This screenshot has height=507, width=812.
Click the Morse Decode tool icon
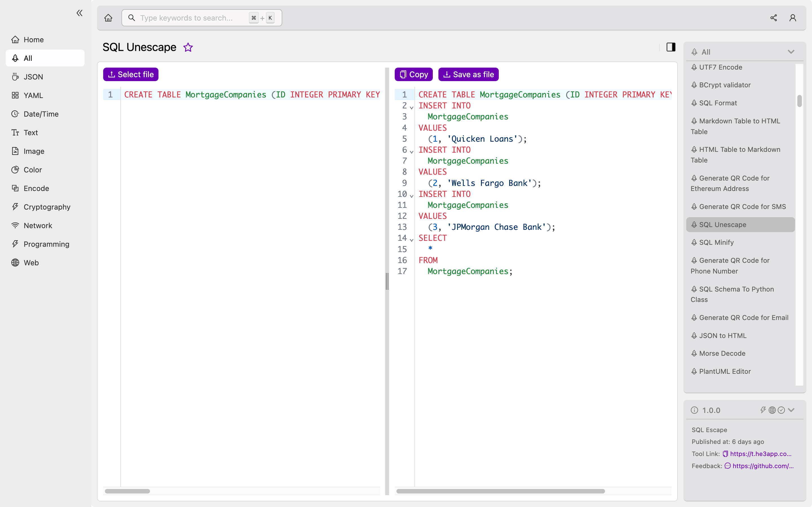tap(694, 353)
